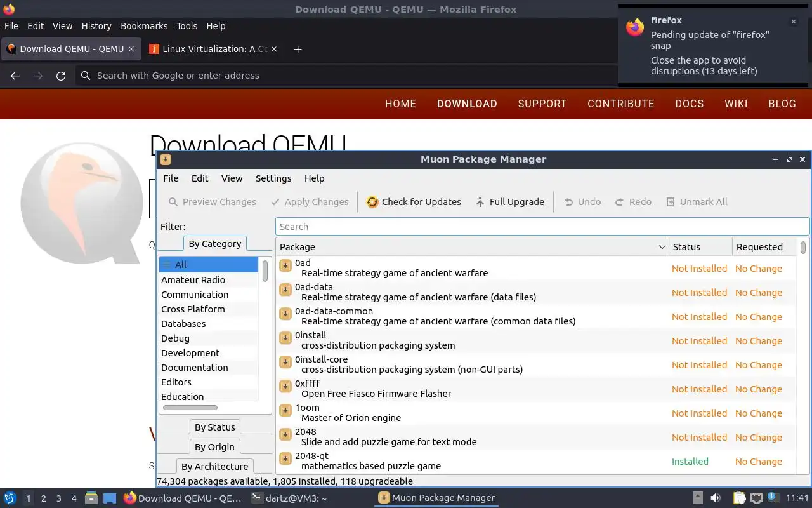Open the Firefox History menu
The width and height of the screenshot is (812, 508).
point(96,26)
